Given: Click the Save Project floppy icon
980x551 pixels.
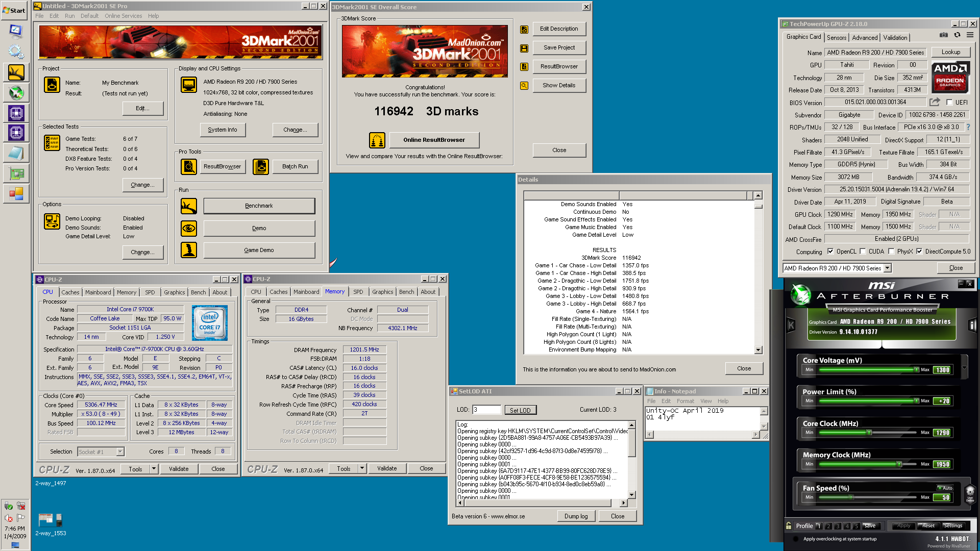Looking at the screenshot, I should [524, 48].
